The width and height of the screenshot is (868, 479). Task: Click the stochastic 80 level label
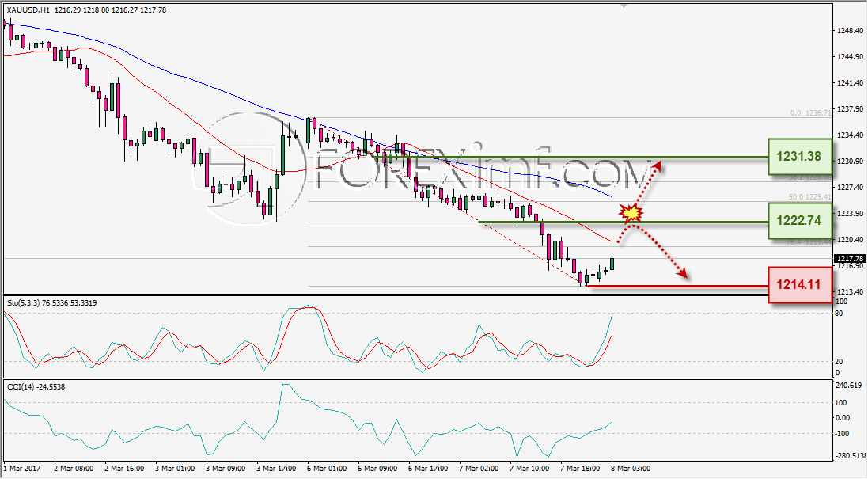click(839, 314)
